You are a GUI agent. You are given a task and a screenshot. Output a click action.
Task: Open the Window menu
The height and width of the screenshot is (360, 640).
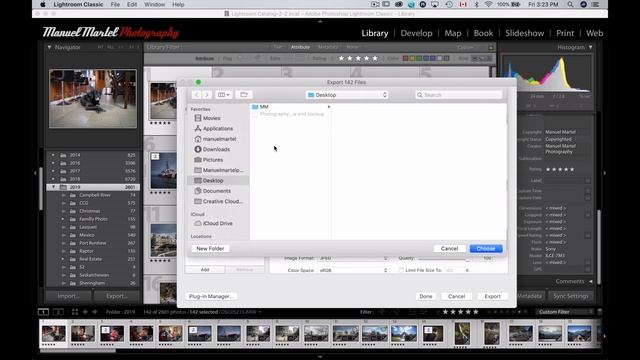(x=155, y=4)
